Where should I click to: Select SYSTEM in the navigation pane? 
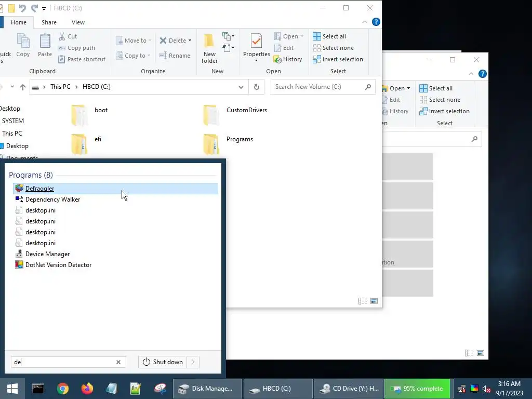pos(13,121)
